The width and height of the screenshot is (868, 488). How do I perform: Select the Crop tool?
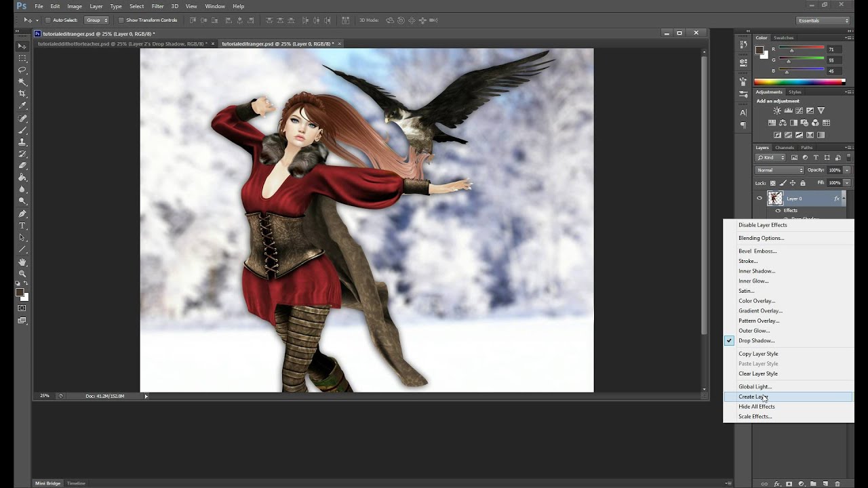22,94
